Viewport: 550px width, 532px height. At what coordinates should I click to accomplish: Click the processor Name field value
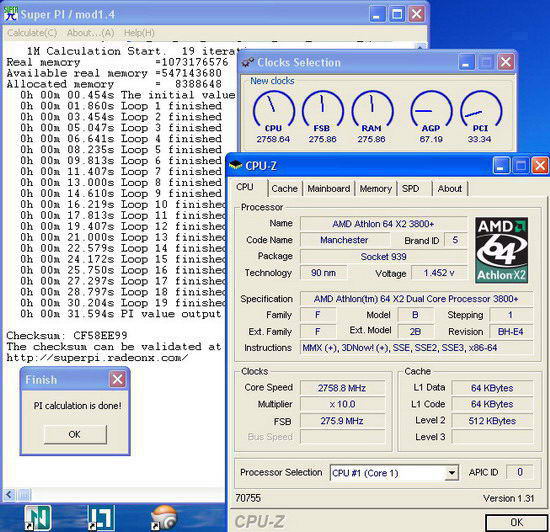tap(383, 224)
